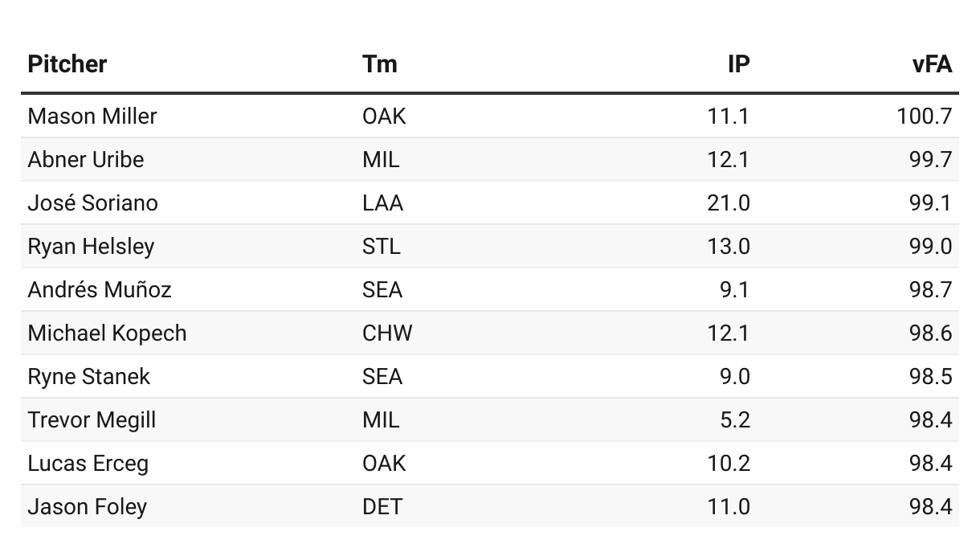Sort by the Tm column header
This screenshot has height=548, width=980.
[x=379, y=64]
